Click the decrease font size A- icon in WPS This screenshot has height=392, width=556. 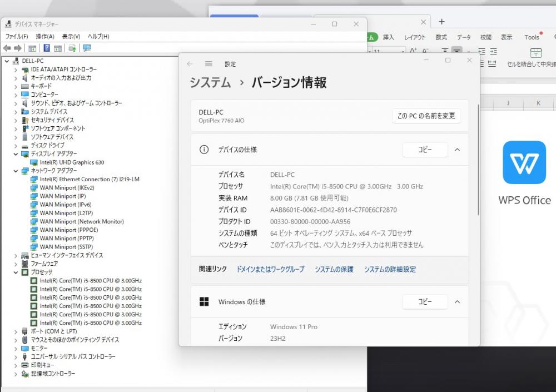(x=425, y=51)
